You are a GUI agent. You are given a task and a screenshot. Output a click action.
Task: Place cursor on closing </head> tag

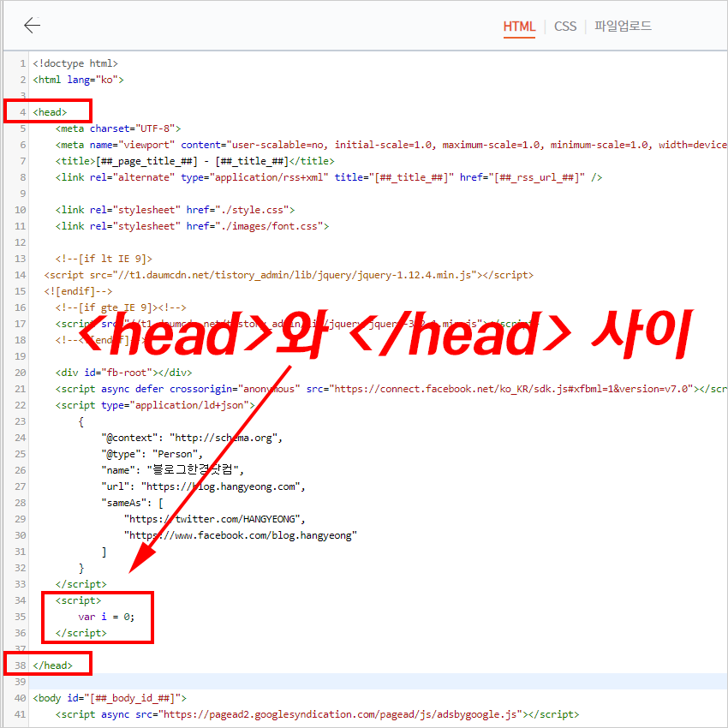52,665
